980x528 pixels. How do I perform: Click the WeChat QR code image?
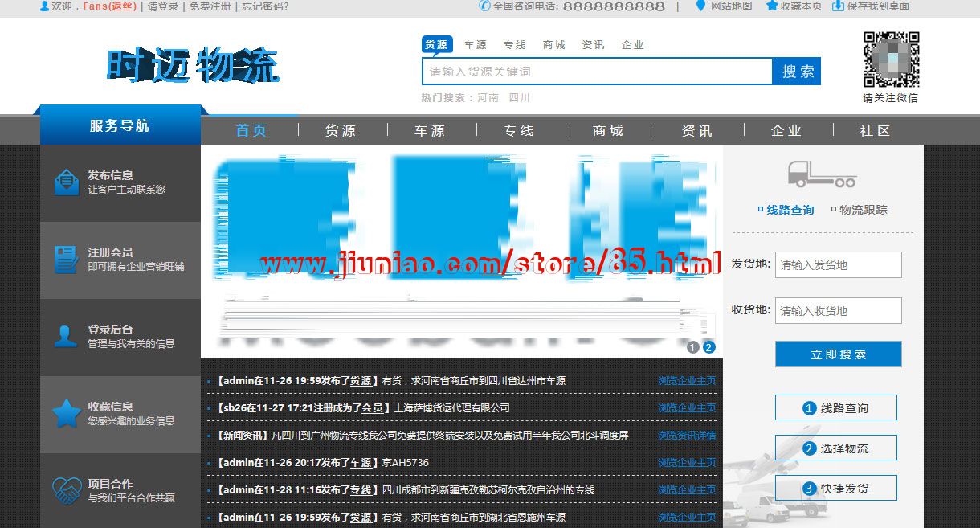[891, 59]
